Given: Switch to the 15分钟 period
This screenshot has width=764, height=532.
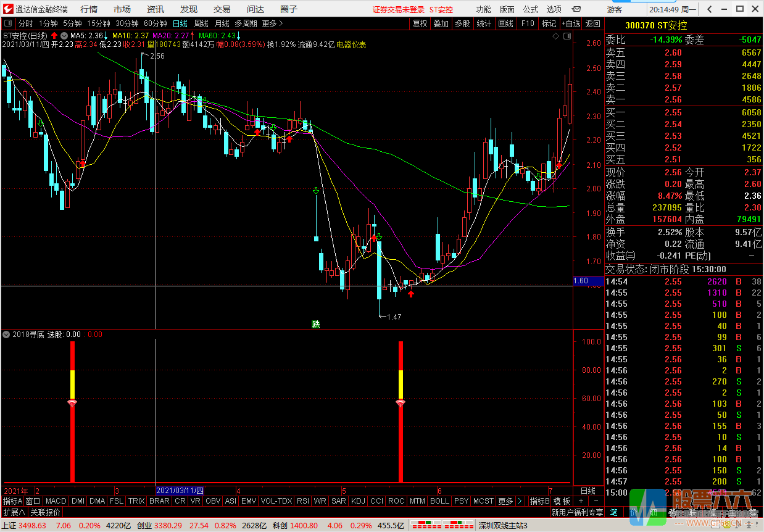Looking at the screenshot, I should tap(99, 23).
